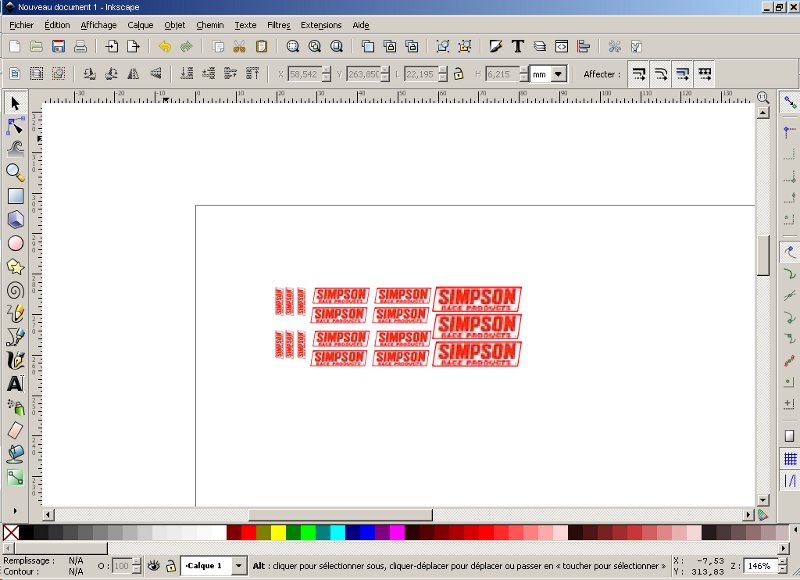Click the Import file icon
This screenshot has width=800, height=580.
pyautogui.click(x=111, y=46)
